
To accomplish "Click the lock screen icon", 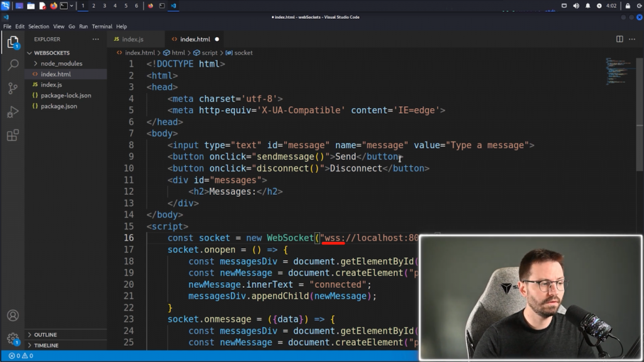I will [x=628, y=6].
